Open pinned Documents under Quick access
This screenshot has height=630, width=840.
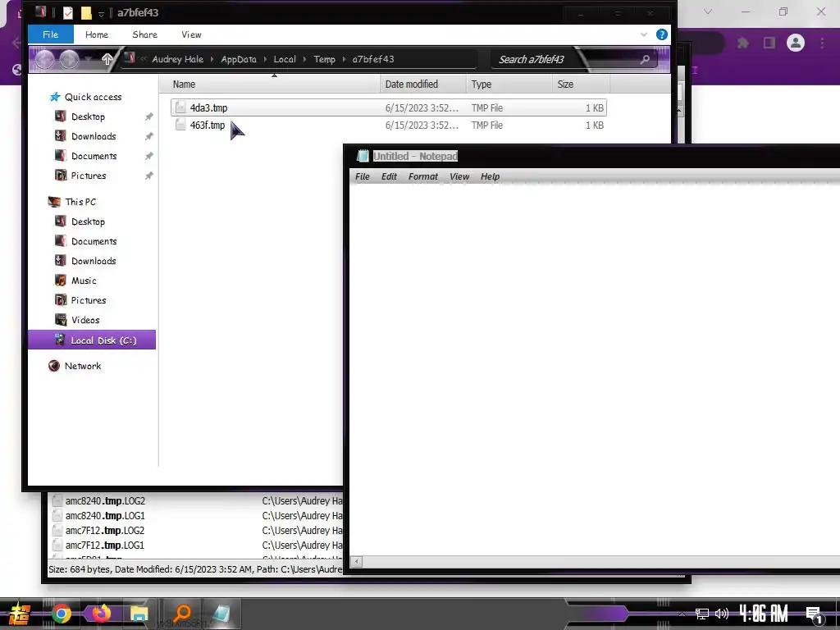[x=94, y=156]
